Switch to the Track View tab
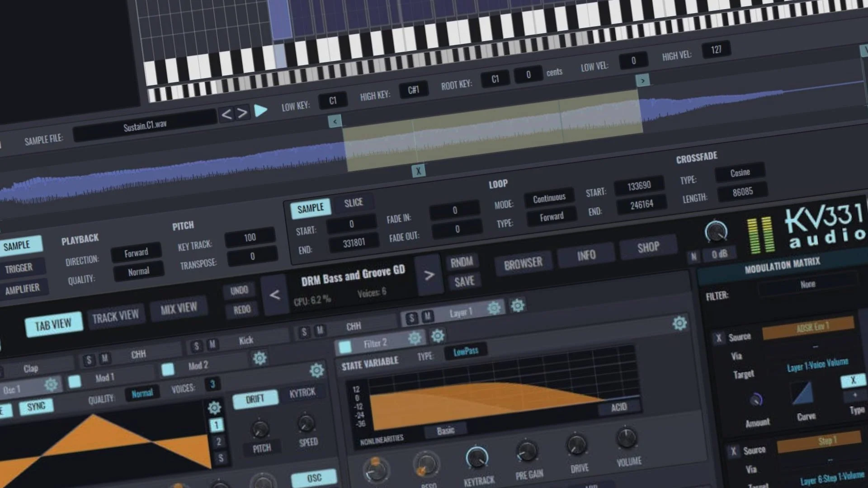 115,317
